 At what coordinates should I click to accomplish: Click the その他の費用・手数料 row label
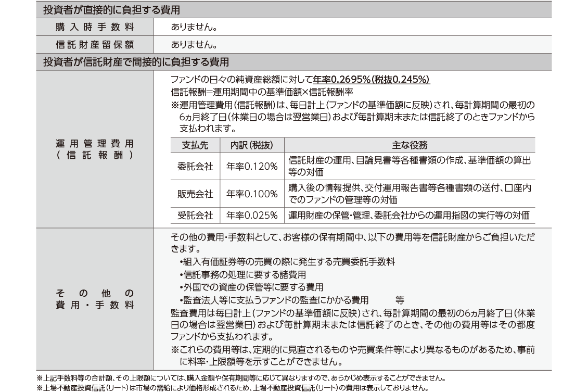[x=95, y=299]
